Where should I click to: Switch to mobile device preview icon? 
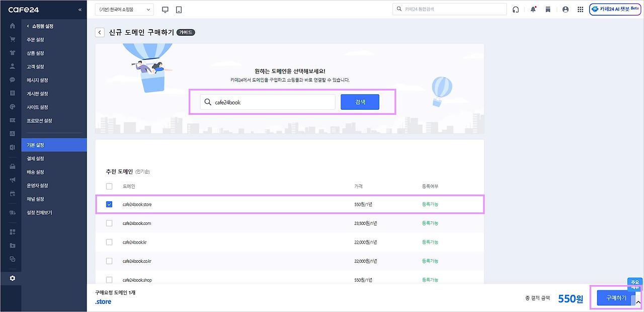[x=179, y=10]
